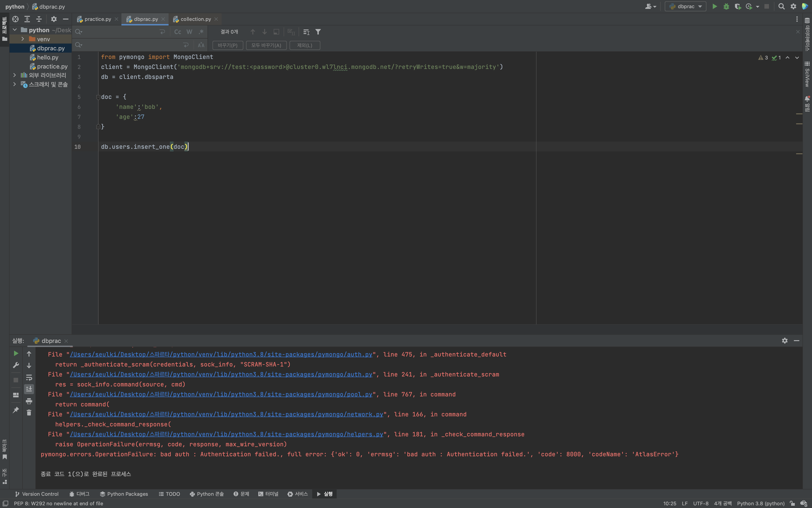Viewport: 812px width, 508px height.
Task: Open search history dropdown in find field
Action: (79, 32)
